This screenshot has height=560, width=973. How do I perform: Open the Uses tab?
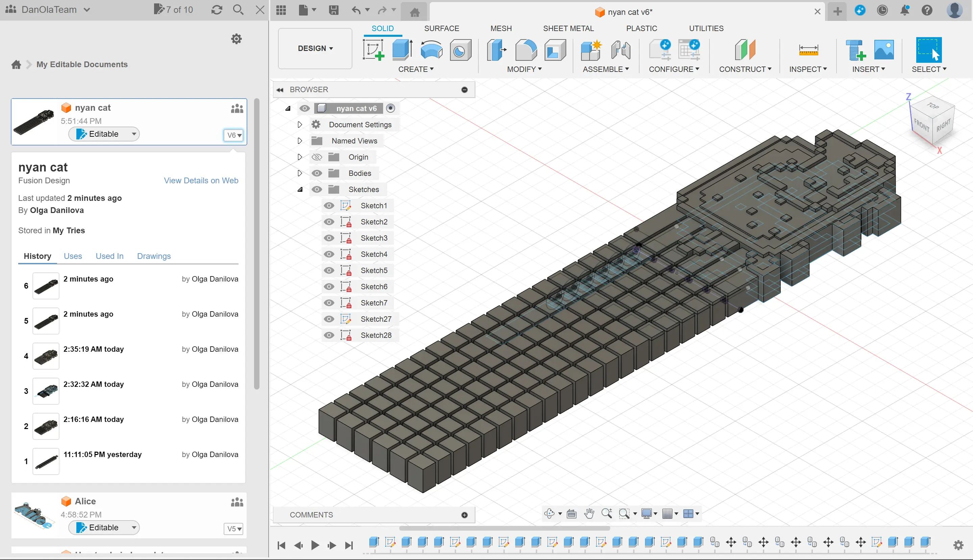tap(73, 256)
